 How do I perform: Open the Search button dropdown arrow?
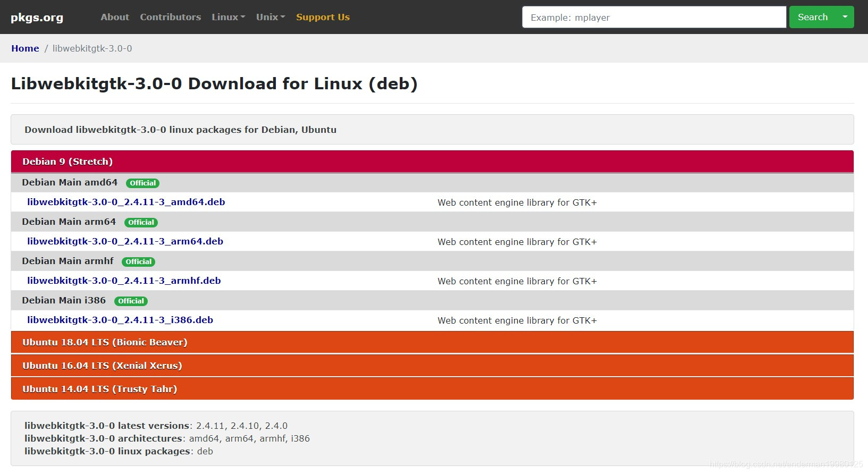(845, 17)
